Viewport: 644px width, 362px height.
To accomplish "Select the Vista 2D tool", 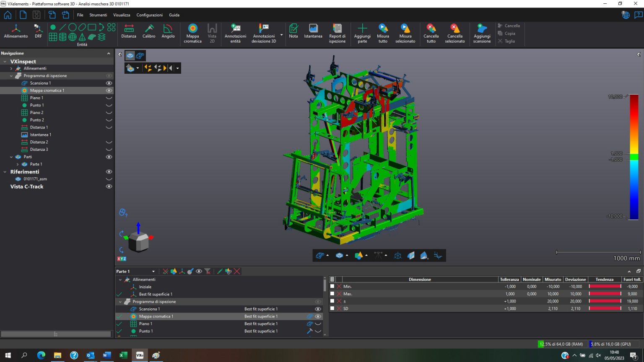I will click(x=212, y=34).
